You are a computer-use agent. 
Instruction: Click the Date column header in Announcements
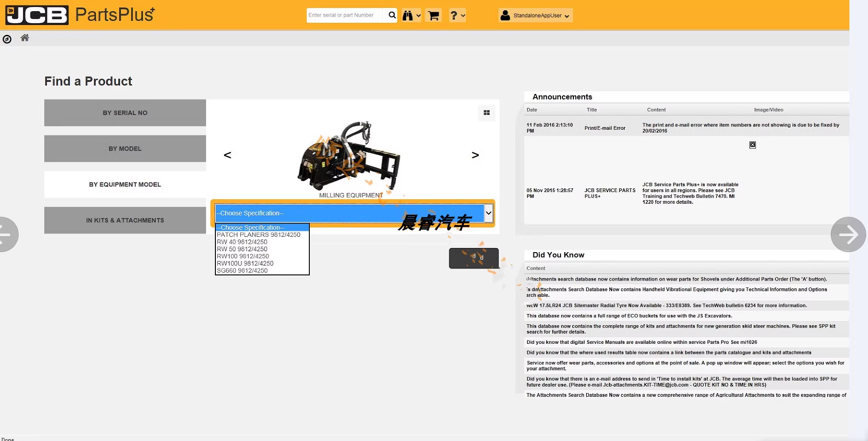pos(532,110)
